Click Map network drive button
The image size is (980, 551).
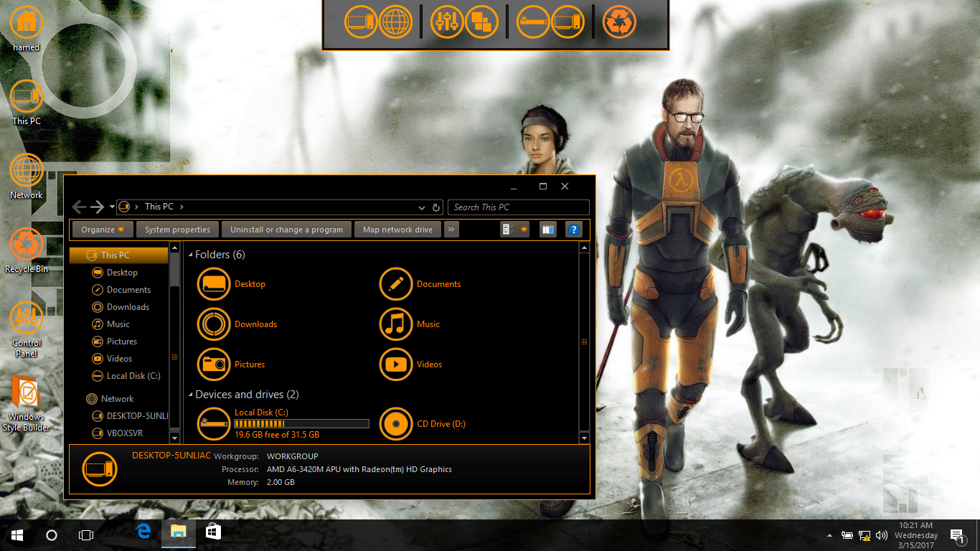397,230
